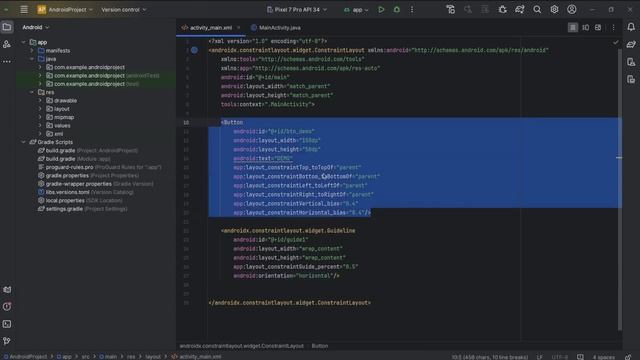Open the Git version control icon at bottom-left

pyautogui.click(x=7, y=341)
